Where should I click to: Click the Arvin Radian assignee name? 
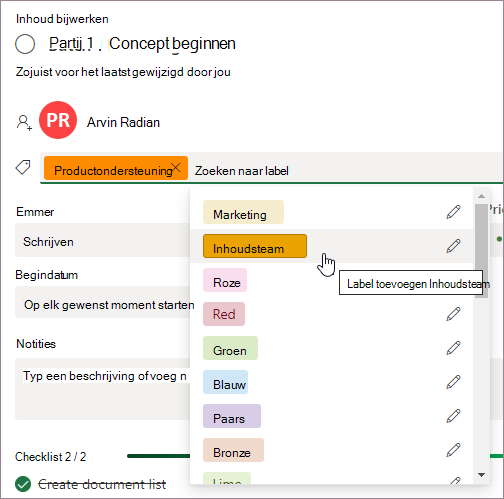tap(123, 123)
